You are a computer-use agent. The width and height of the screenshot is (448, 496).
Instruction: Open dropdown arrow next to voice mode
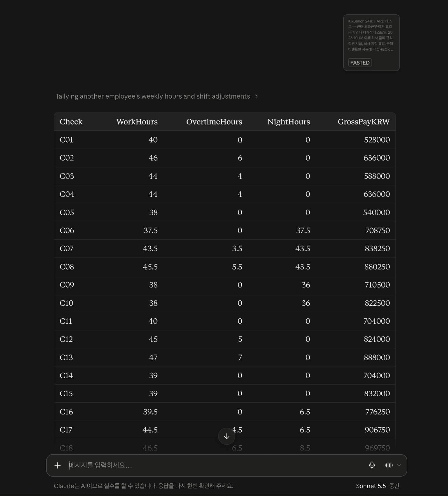point(399,465)
